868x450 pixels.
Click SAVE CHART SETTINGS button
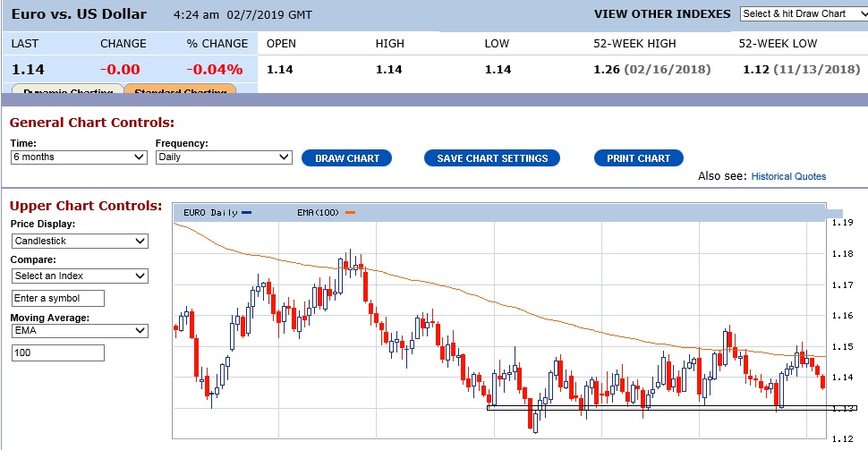[492, 158]
